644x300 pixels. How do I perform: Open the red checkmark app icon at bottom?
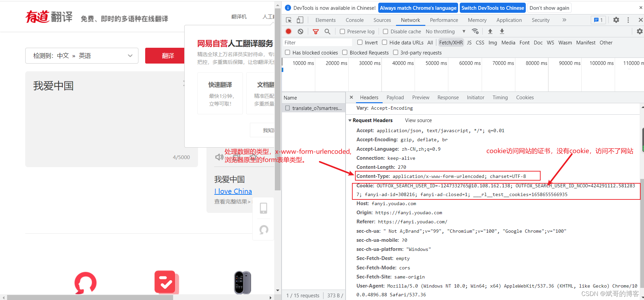point(166,282)
